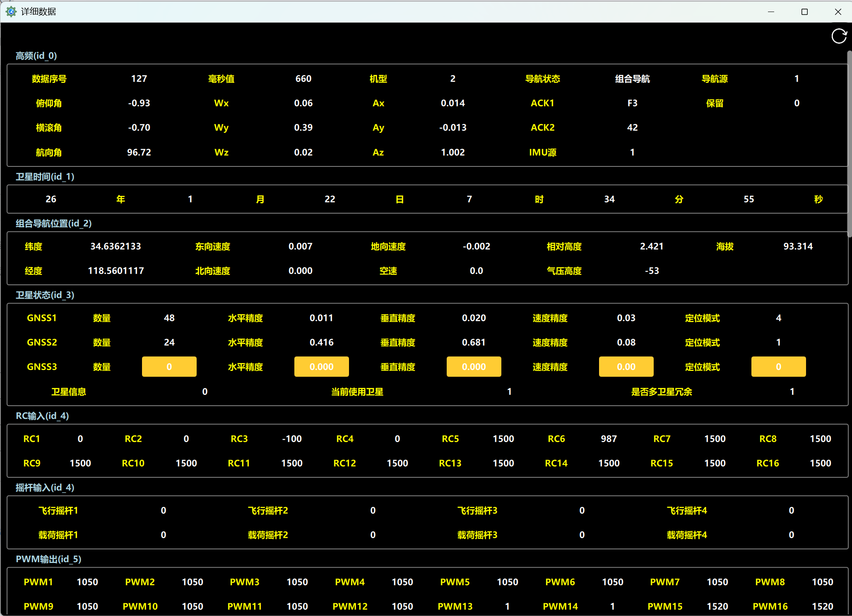Click the gear app icon in the title bar
The width and height of the screenshot is (852, 616).
[x=11, y=12]
